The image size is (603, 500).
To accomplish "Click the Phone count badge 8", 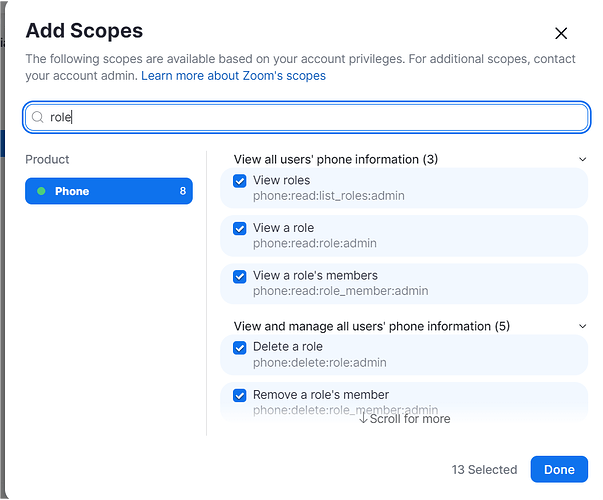I will point(182,191).
